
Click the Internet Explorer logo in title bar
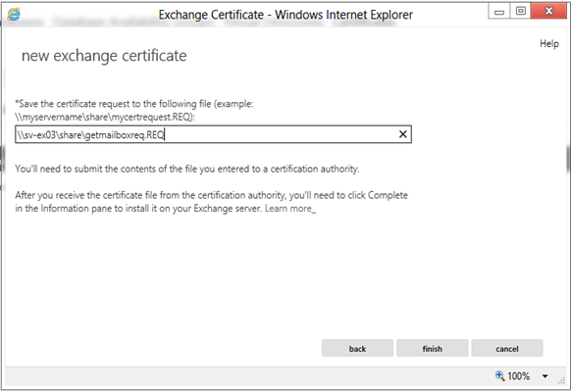14,15
